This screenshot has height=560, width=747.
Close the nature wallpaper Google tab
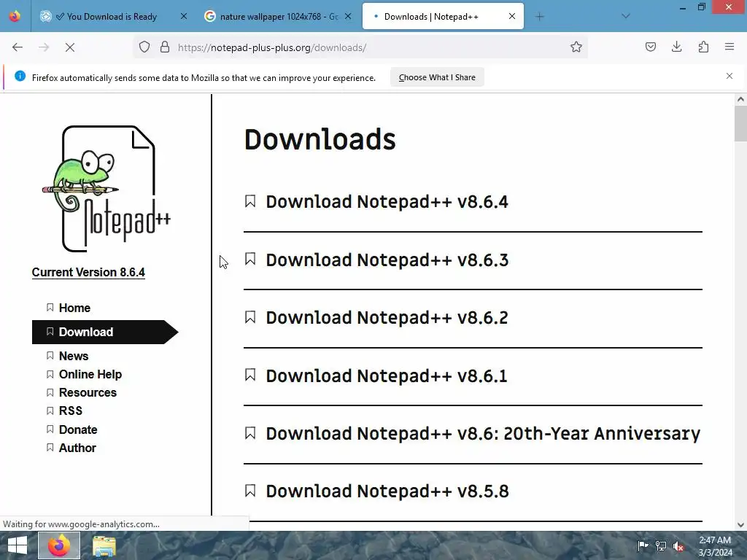348,16
